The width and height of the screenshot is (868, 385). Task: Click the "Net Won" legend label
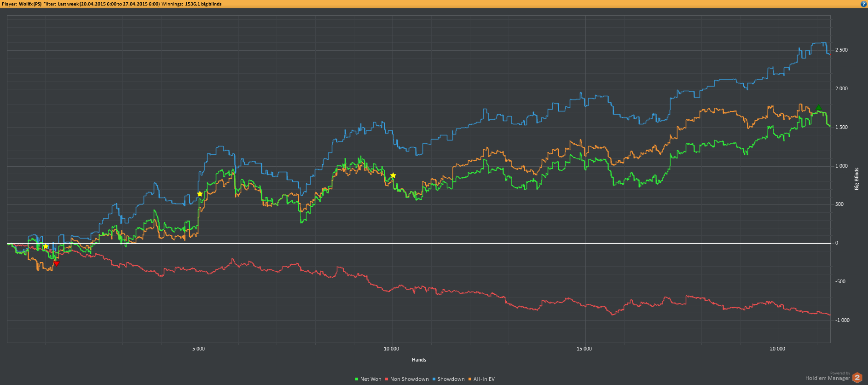(370, 379)
